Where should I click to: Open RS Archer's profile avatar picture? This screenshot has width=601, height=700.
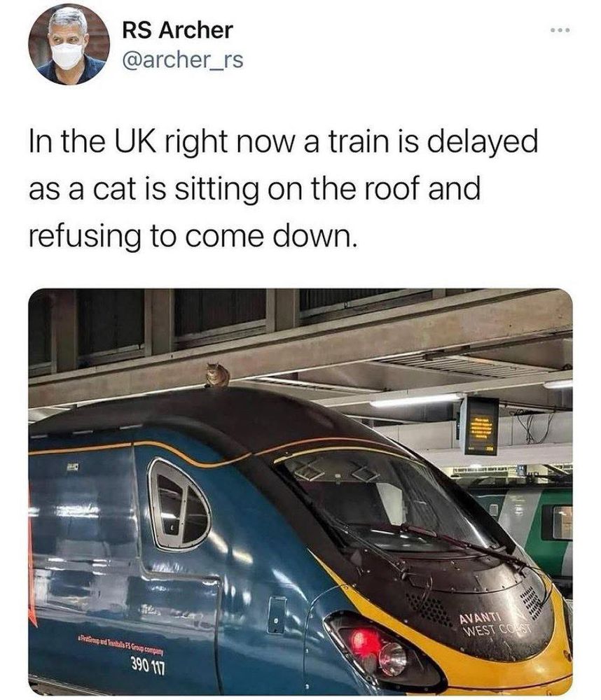pos(69,44)
